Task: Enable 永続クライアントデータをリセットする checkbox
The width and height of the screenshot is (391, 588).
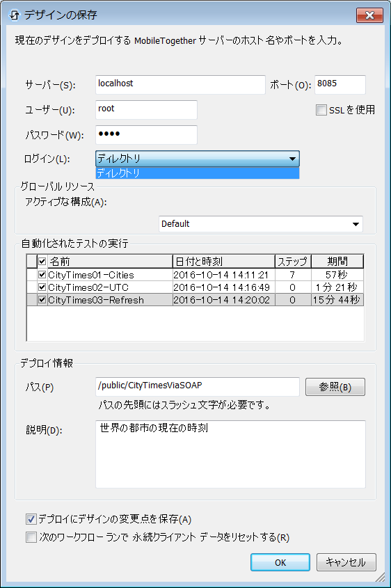Action: (x=31, y=537)
